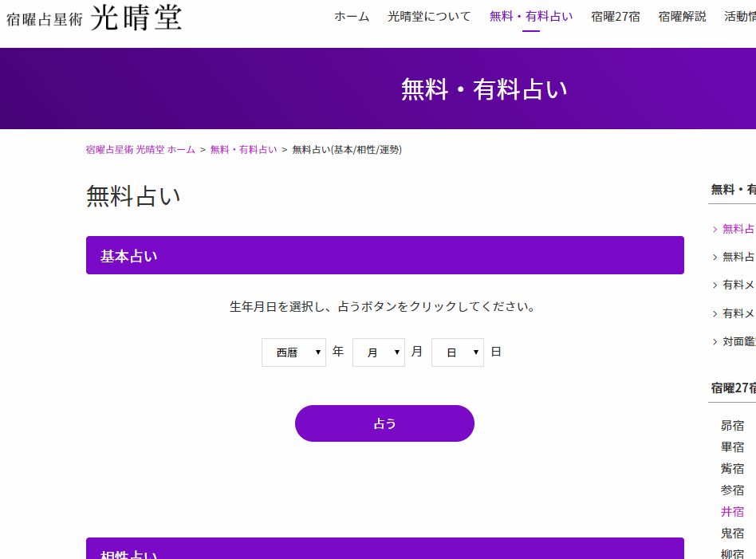Open the 月 month selector
Image resolution: width=756 pixels, height=559 pixels.
click(378, 352)
